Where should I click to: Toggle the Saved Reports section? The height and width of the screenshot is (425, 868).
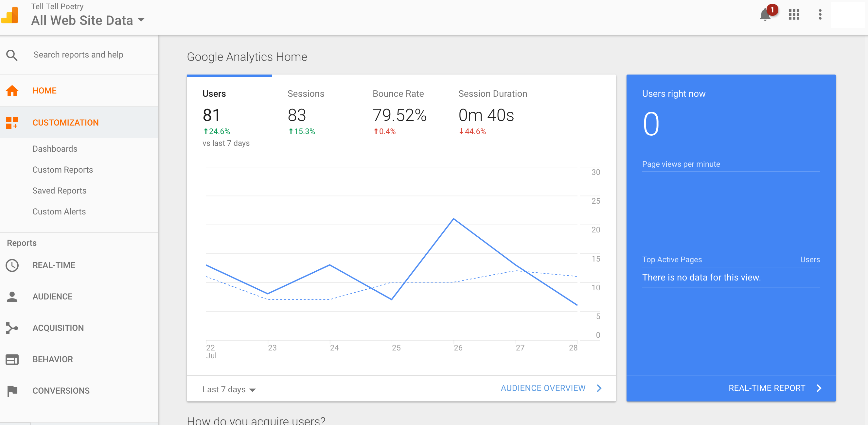coord(59,190)
